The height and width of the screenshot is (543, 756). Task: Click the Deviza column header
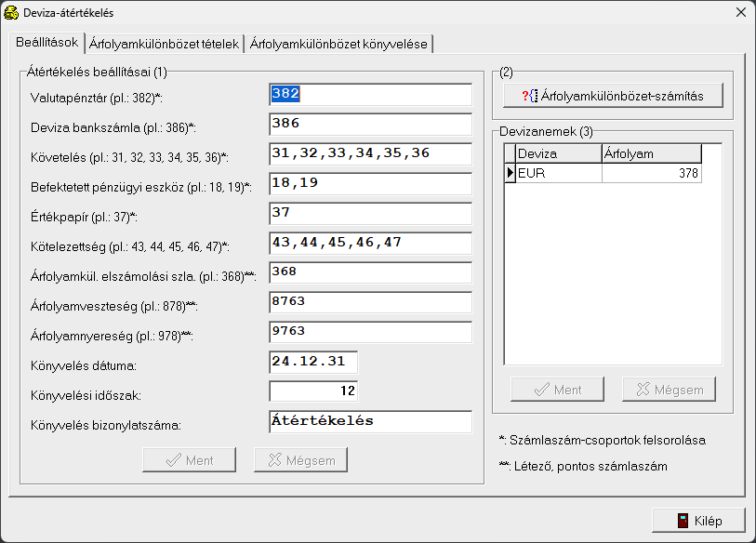[558, 153]
